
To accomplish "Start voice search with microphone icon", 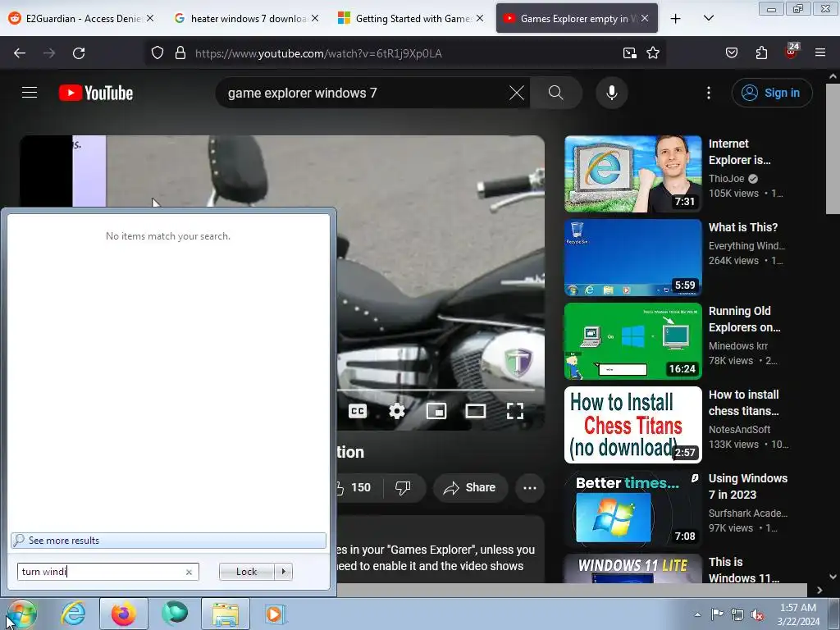I will (x=611, y=93).
